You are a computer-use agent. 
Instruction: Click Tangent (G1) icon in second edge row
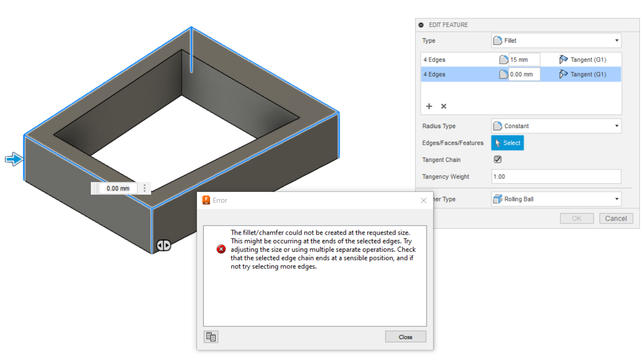point(563,75)
